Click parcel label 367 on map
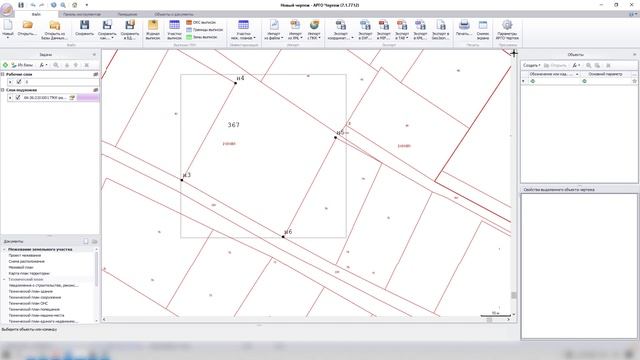 [233, 125]
